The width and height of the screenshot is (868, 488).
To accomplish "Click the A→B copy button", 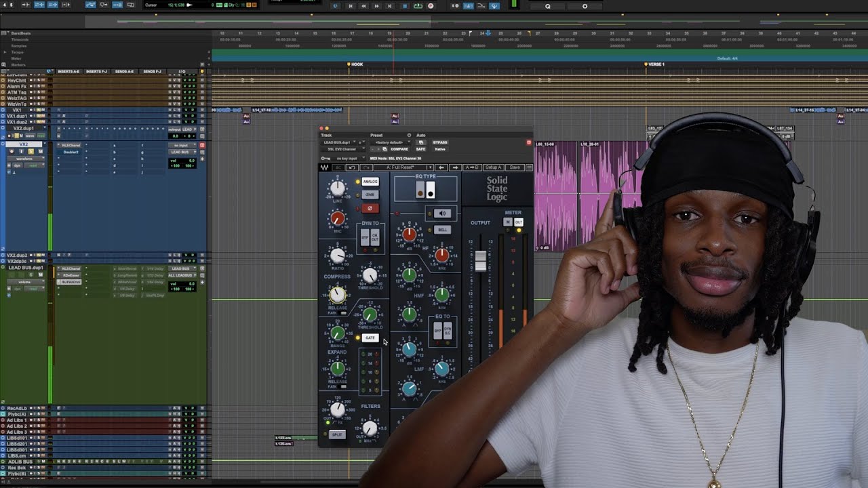I will coord(472,167).
